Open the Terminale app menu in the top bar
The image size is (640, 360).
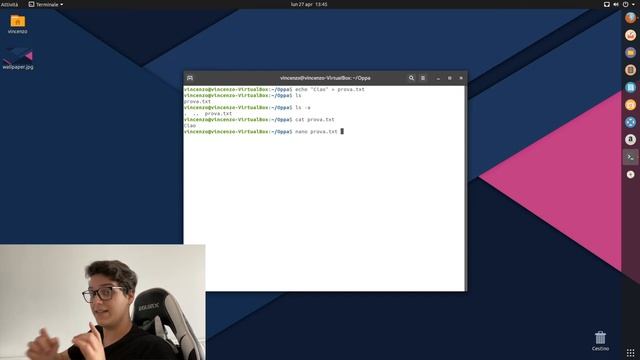[x=46, y=4]
